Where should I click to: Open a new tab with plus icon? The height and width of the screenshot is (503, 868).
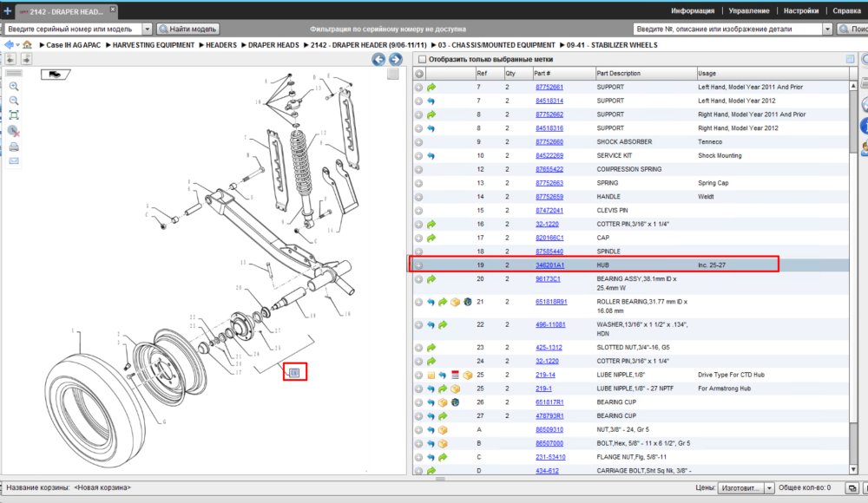coord(7,10)
